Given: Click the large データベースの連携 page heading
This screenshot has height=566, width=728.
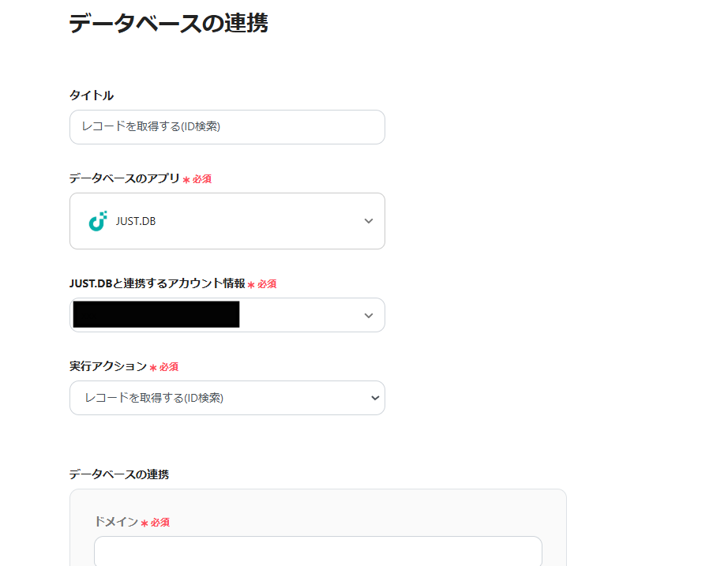Looking at the screenshot, I should (x=168, y=24).
